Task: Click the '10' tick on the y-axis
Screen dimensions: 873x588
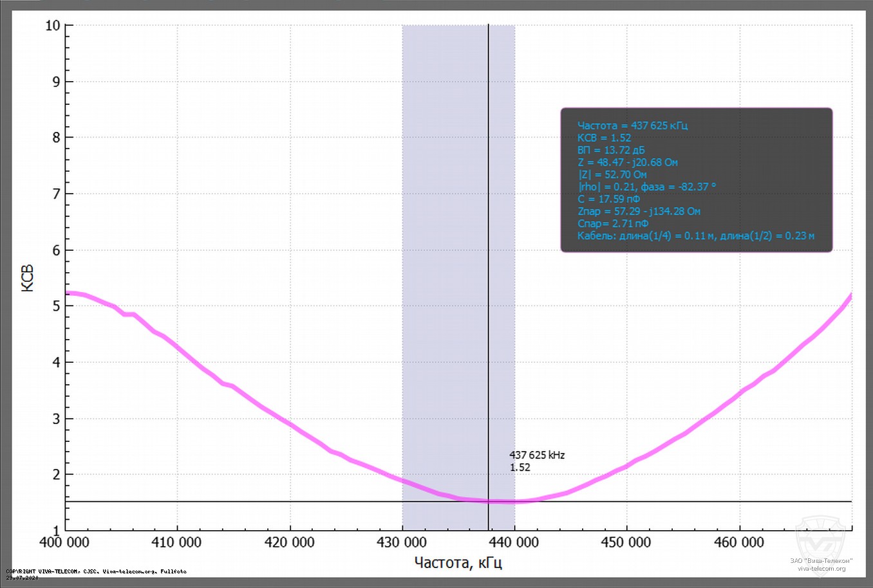Action: click(53, 26)
